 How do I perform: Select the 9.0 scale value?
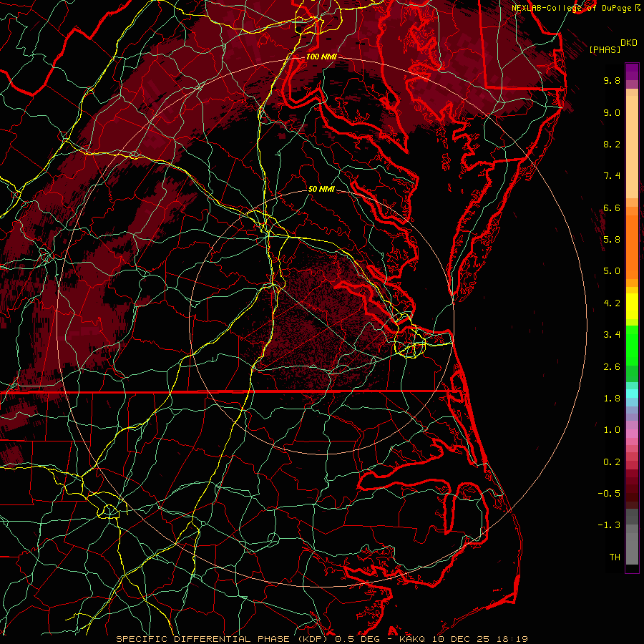click(612, 112)
